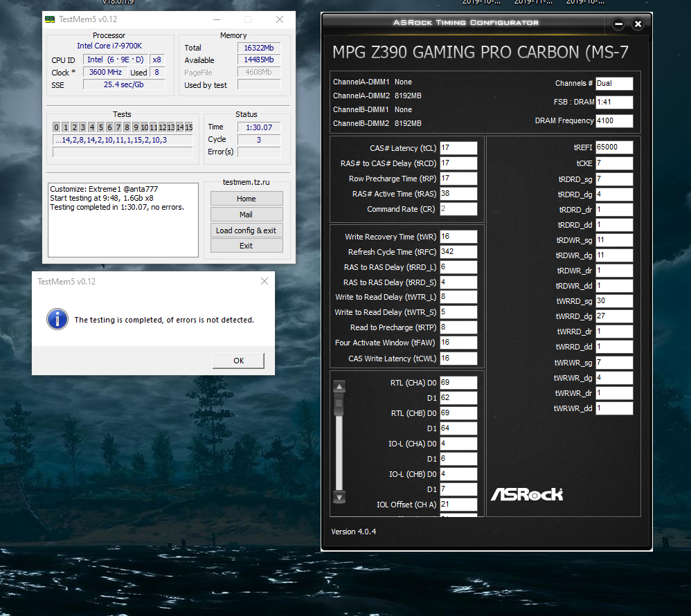Click the RTL (CHB) D0 field
The width and height of the screenshot is (691, 616).
(x=458, y=413)
